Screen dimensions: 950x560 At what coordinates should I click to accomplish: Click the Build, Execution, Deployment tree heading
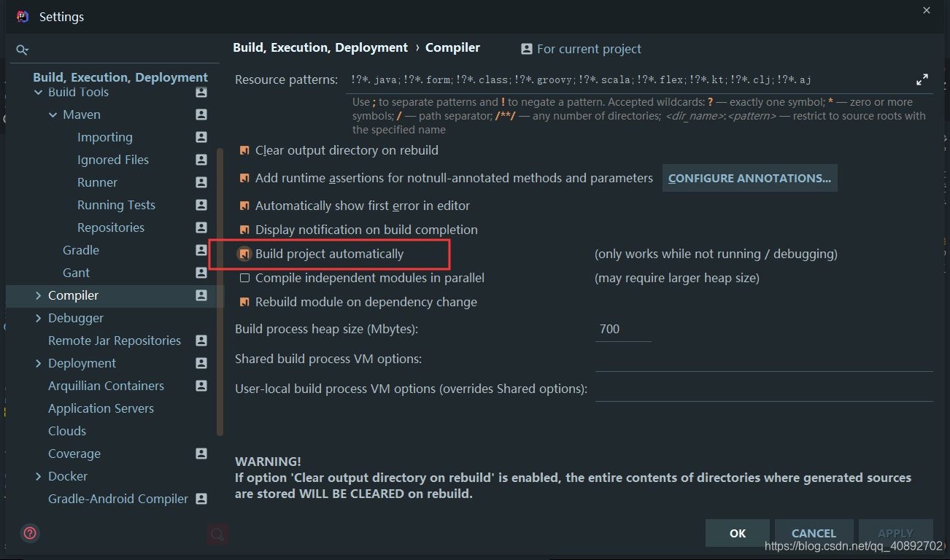point(120,77)
